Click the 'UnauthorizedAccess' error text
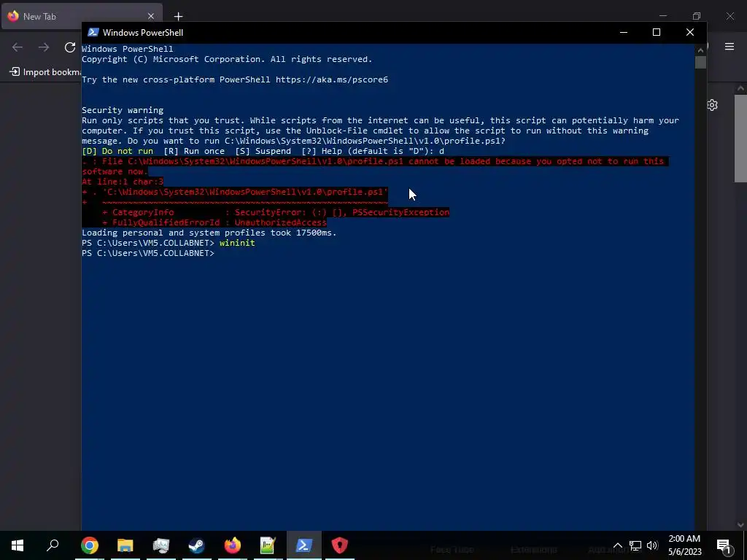 point(281,222)
